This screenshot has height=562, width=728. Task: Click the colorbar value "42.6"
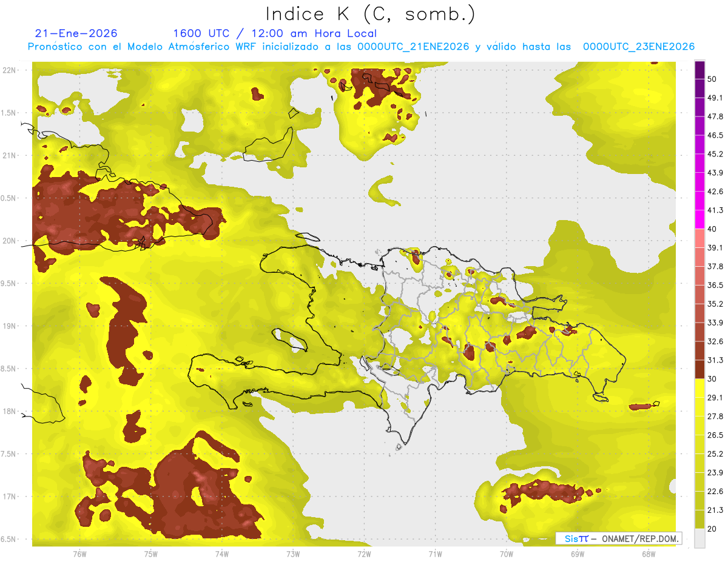pyautogui.click(x=716, y=192)
